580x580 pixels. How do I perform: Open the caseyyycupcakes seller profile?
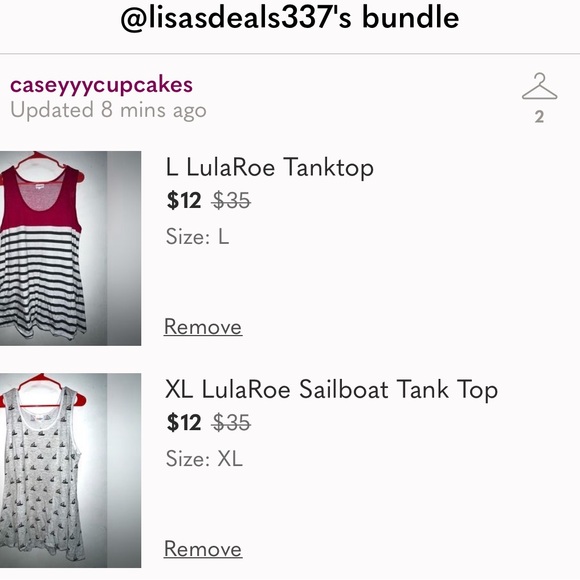coord(101,85)
